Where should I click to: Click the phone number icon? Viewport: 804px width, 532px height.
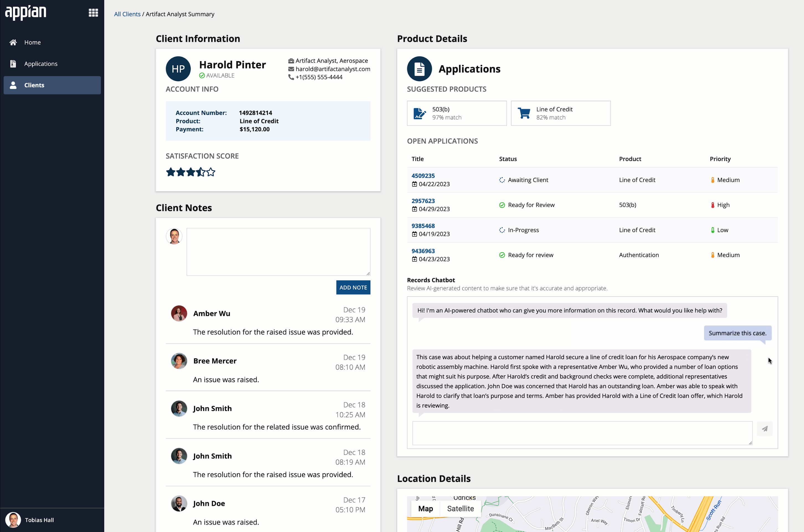pyautogui.click(x=291, y=77)
